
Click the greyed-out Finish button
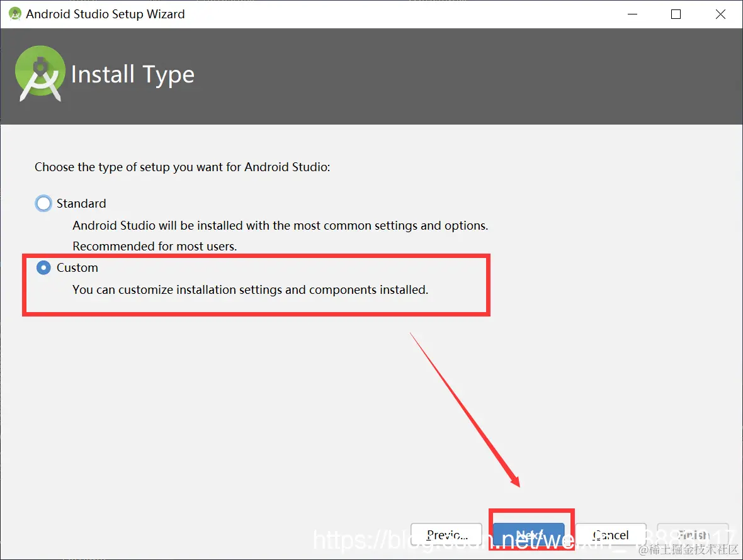tap(693, 535)
